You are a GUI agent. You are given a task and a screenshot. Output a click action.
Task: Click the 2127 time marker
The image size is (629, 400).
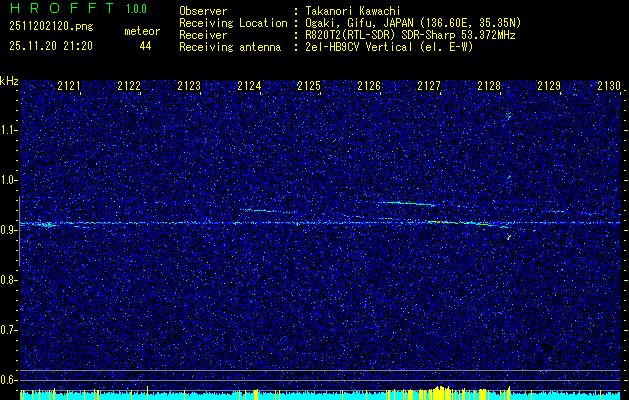coord(429,86)
